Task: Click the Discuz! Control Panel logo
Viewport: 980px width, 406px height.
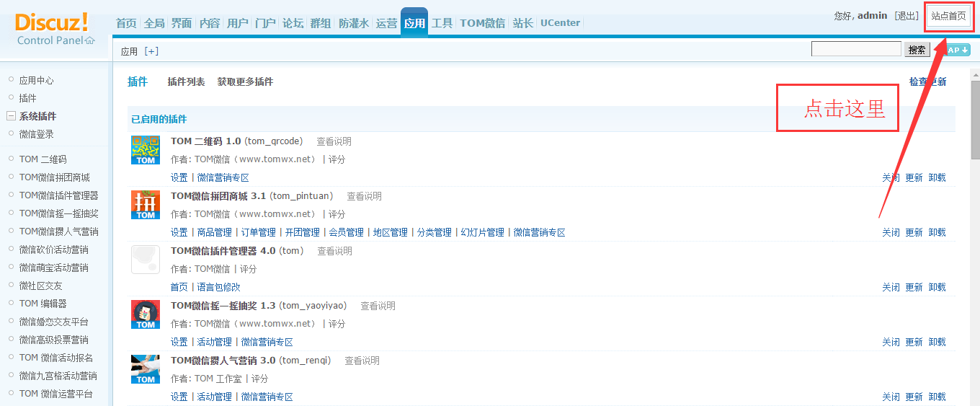Action: (x=55, y=29)
